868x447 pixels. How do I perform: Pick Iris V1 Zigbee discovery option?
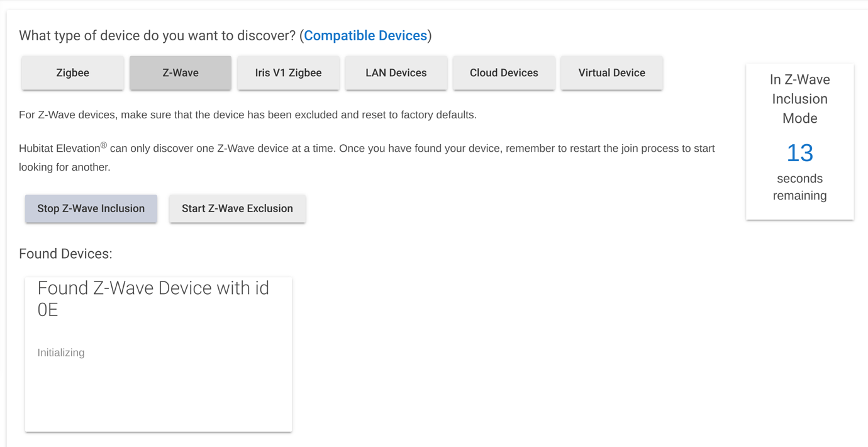click(288, 73)
